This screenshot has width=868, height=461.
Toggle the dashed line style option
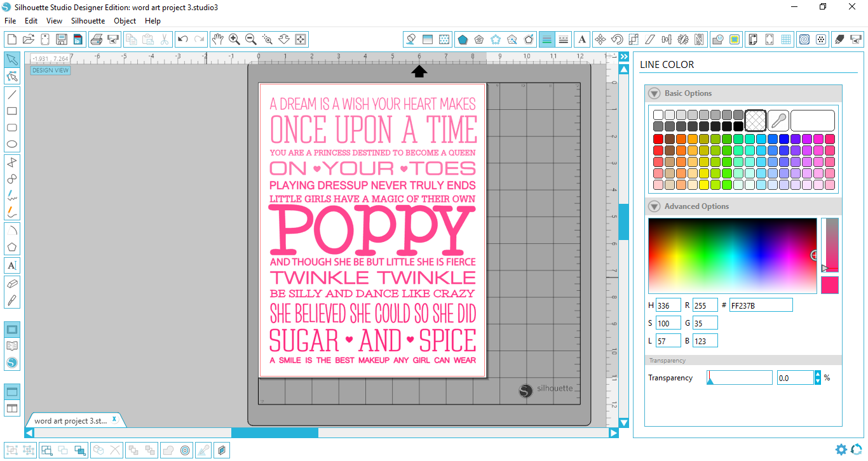click(x=563, y=39)
